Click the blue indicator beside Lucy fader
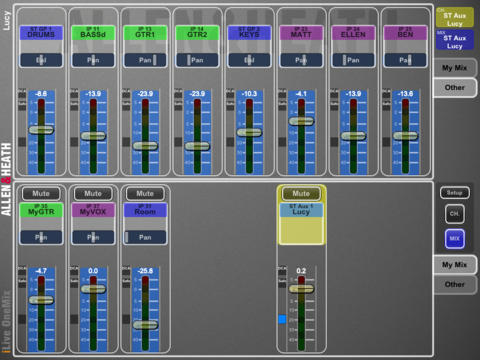Screen dimensions: 480x360 [282, 319]
